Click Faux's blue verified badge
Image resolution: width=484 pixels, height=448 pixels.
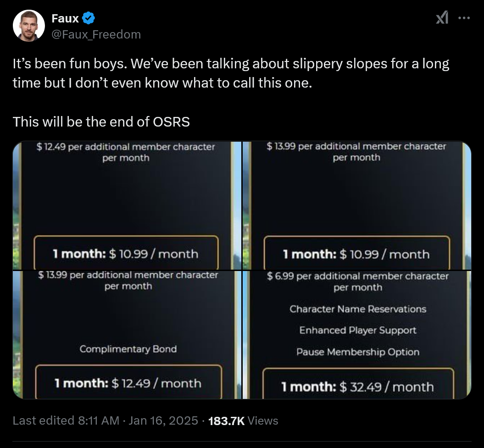click(88, 18)
